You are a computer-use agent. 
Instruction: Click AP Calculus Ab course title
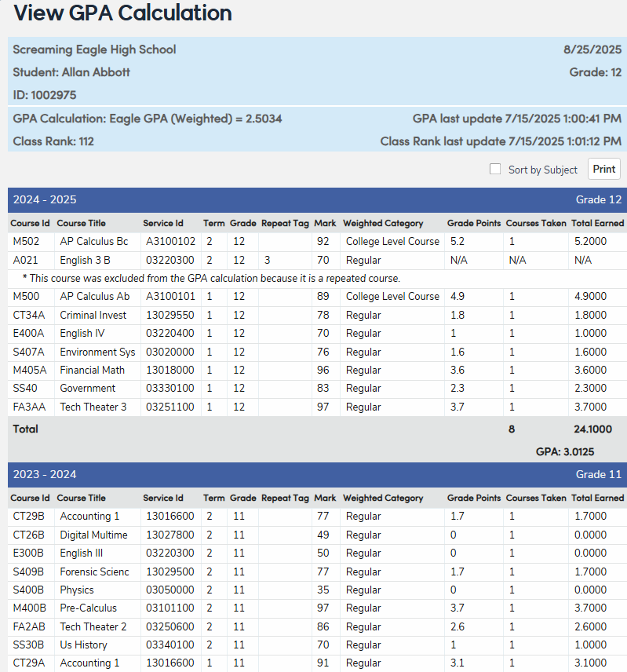pos(95,296)
